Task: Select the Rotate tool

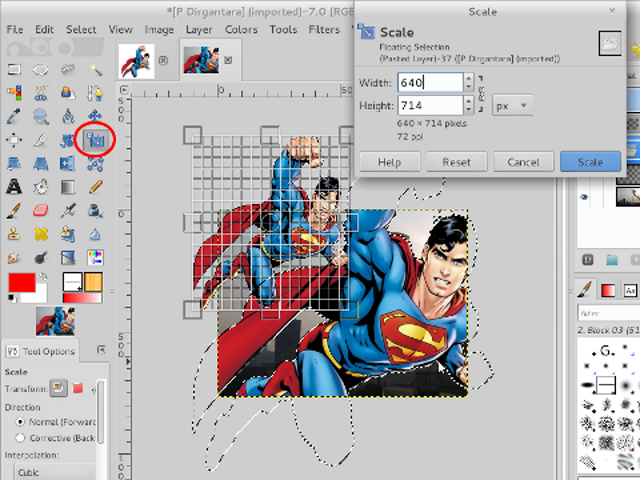Action: (68, 140)
